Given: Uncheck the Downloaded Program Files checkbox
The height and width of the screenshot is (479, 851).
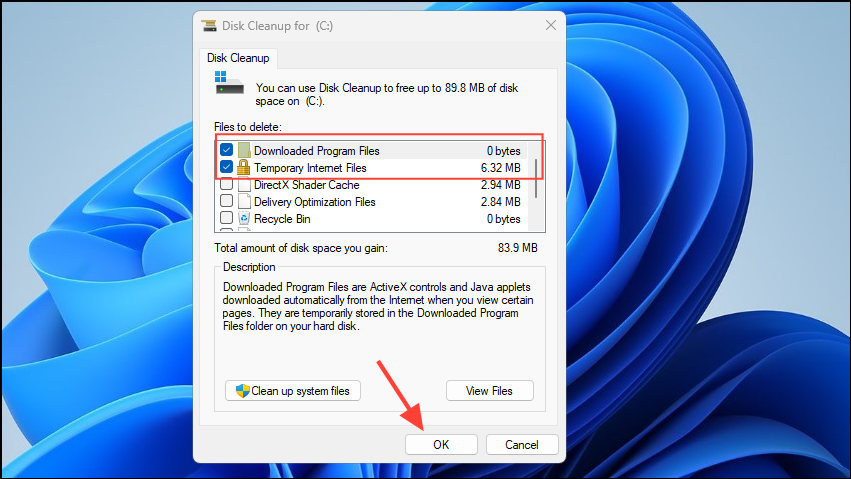Looking at the screenshot, I should click(227, 150).
